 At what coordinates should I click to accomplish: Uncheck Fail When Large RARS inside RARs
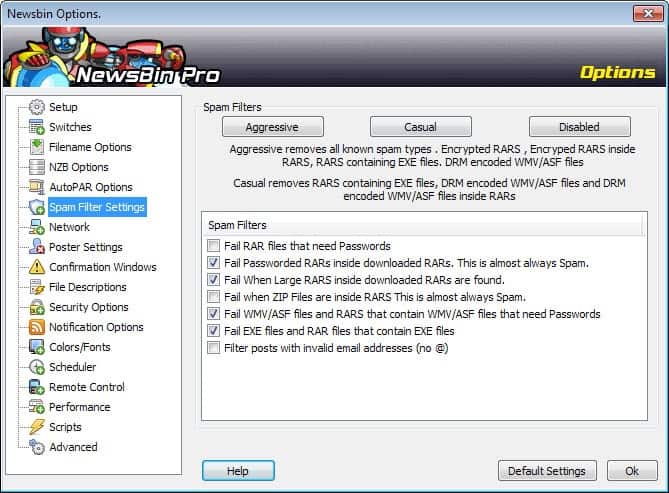click(213, 280)
